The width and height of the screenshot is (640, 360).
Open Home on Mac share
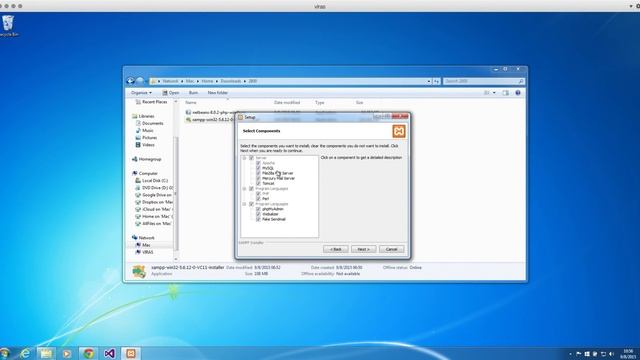point(154,216)
